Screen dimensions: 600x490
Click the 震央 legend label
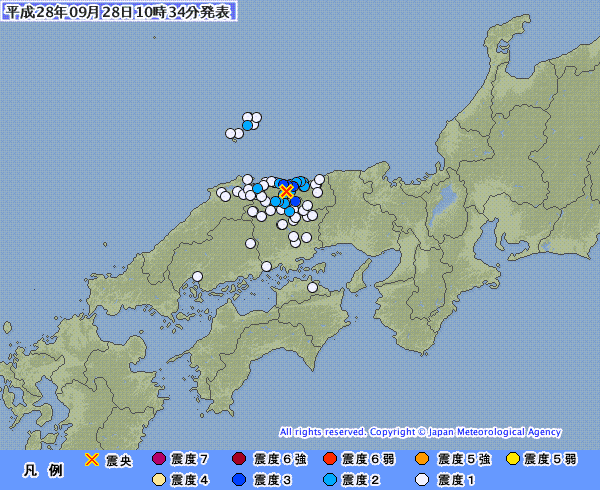pos(119,461)
